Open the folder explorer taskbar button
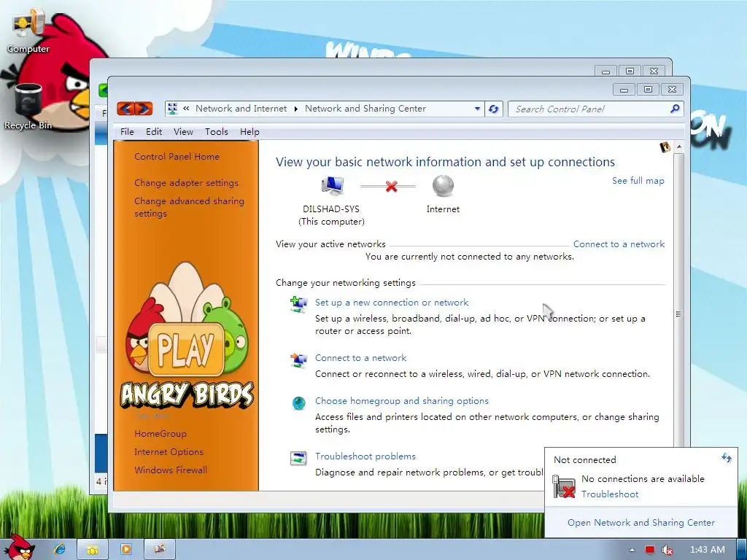 point(93,550)
